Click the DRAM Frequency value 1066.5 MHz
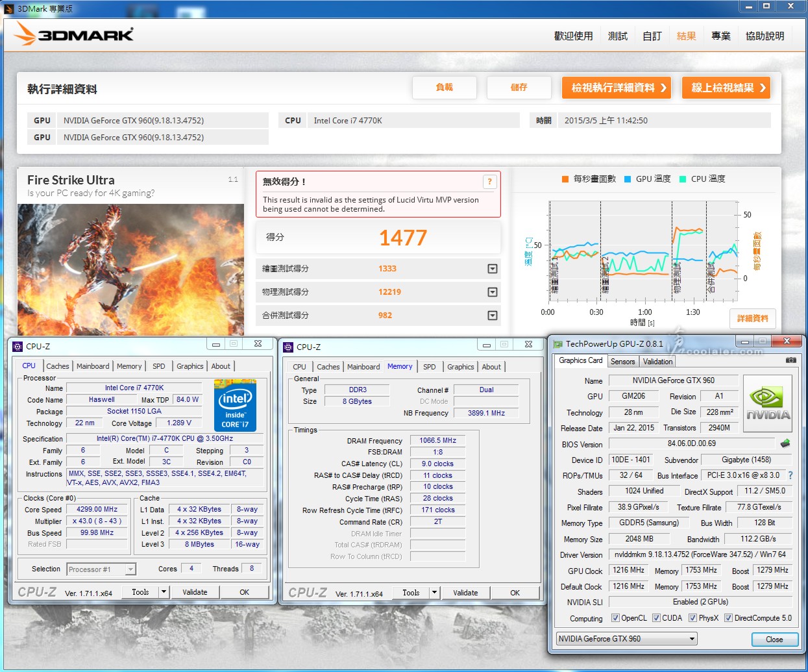 (x=438, y=440)
